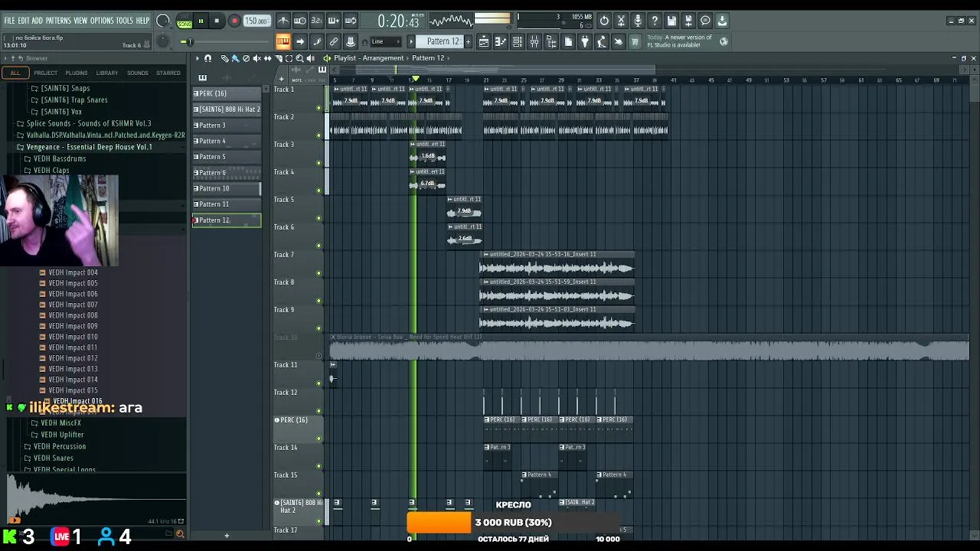
Task: Enable typing keyboard to piano icon
Action: pos(283,41)
